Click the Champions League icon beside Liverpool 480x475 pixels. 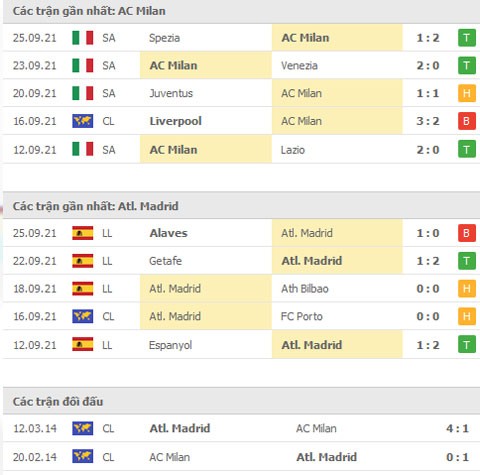pyautogui.click(x=83, y=121)
